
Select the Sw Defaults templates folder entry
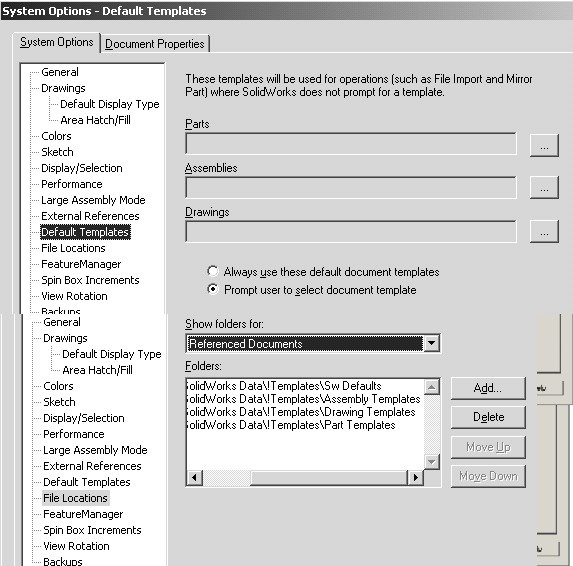pos(284,386)
